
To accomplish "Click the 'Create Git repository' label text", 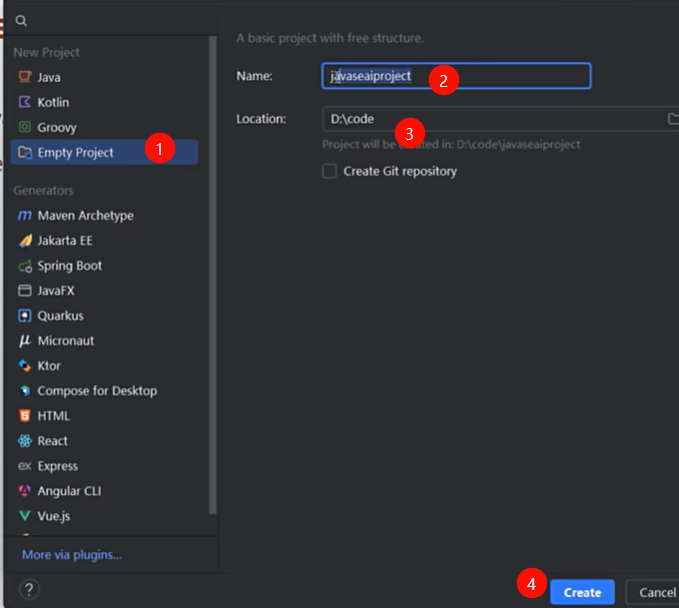I will 400,171.
